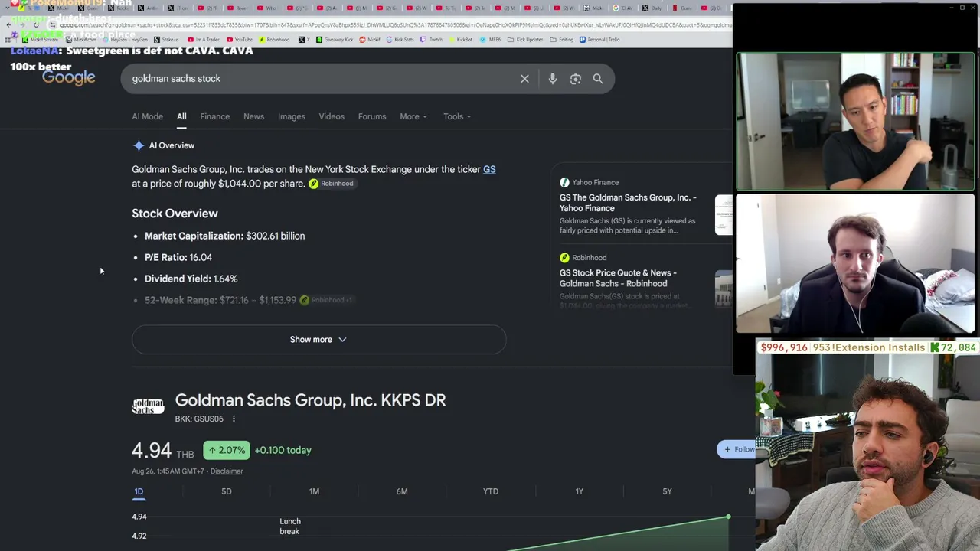Image resolution: width=980 pixels, height=551 pixels.
Task: Open the Videos results tab
Action: tap(332, 116)
